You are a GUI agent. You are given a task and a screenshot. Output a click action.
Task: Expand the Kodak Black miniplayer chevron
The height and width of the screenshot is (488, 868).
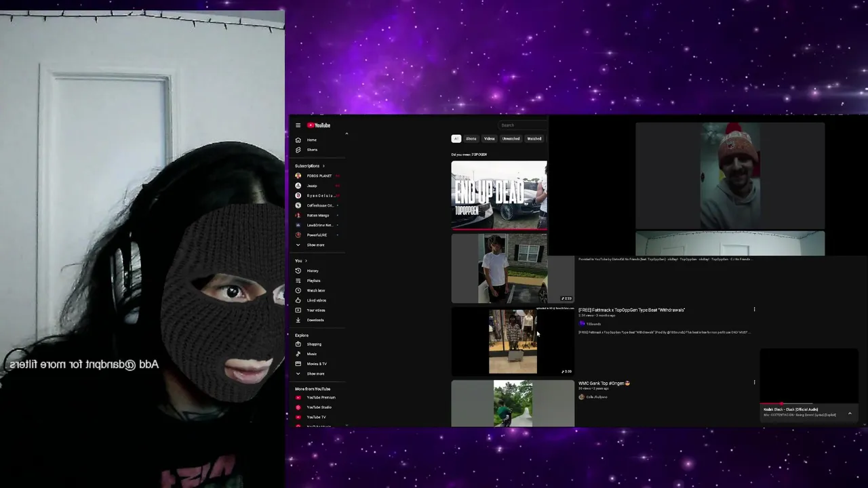tap(850, 413)
